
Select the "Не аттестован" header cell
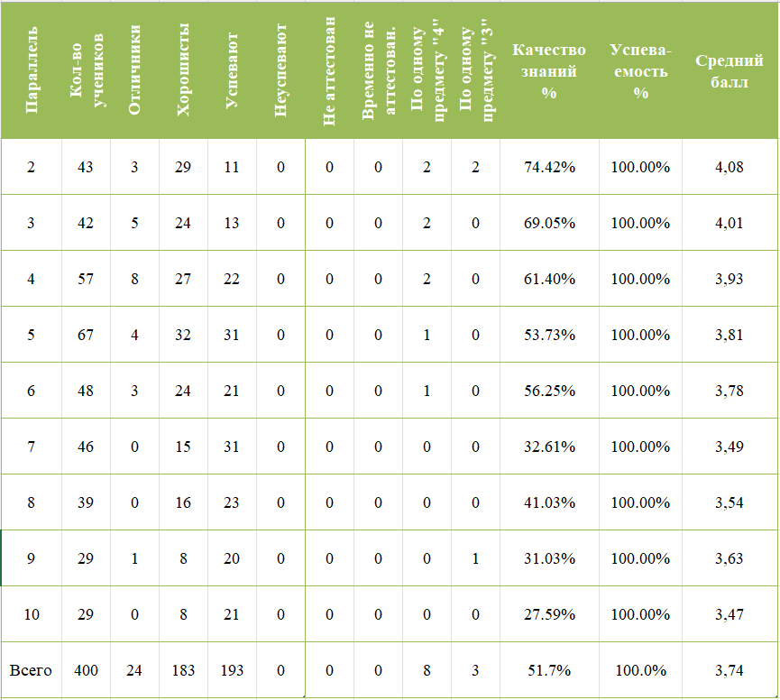tap(329, 70)
